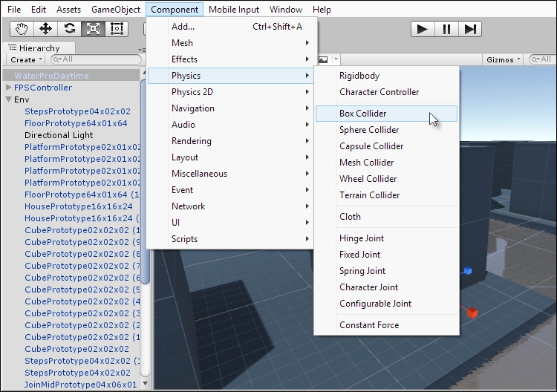Collapse the Env hierarchy group
Screen dimensions: 557x392
click(x=9, y=99)
